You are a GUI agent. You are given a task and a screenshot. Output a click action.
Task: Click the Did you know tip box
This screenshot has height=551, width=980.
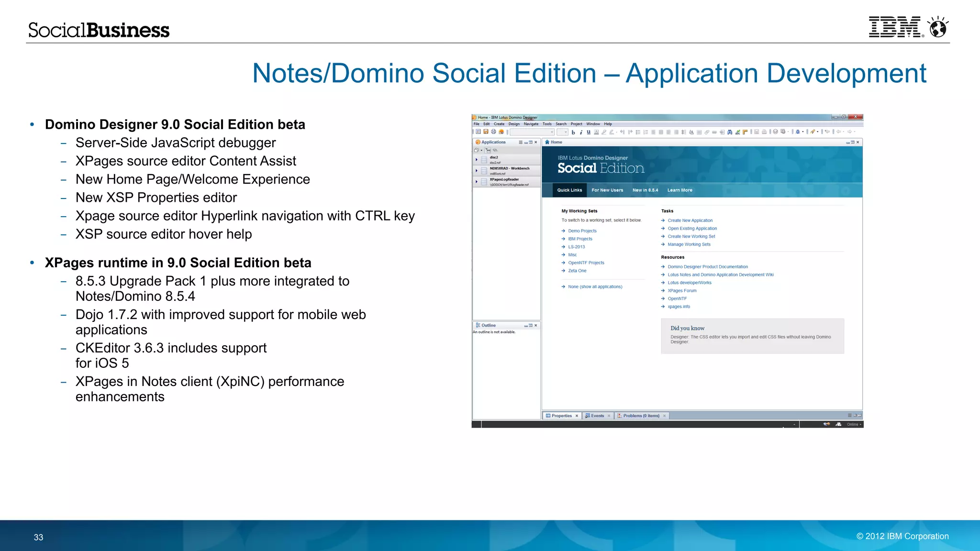[x=752, y=336]
